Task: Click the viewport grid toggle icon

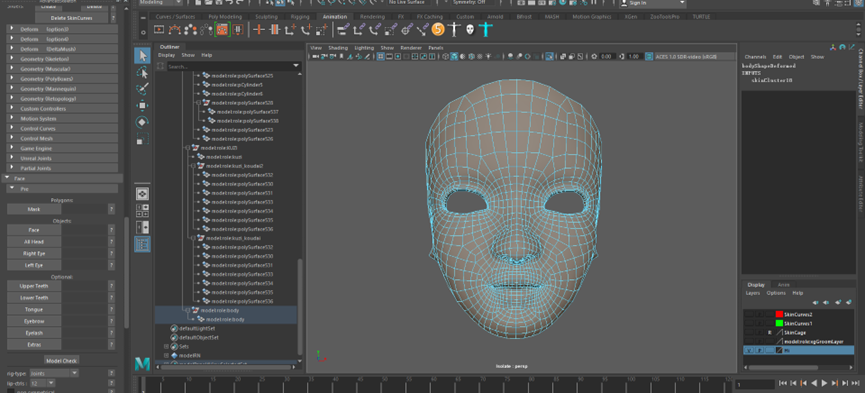Action: click(x=381, y=56)
